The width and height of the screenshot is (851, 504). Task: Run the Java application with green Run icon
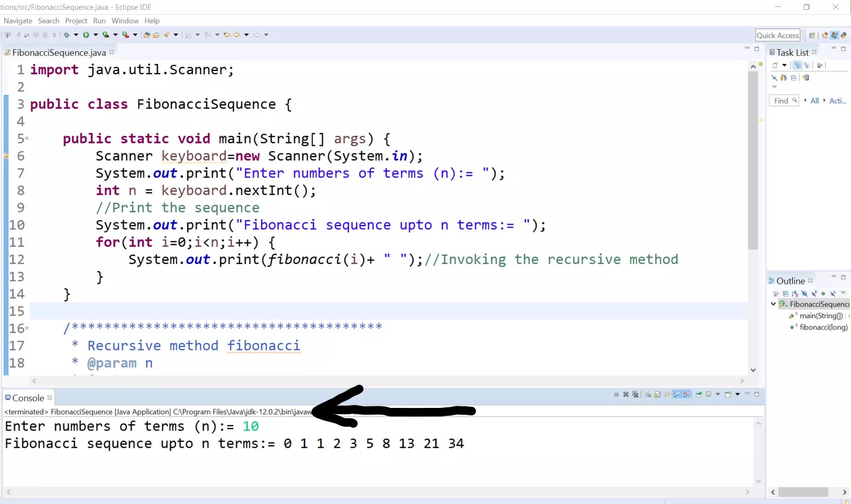[x=86, y=34]
